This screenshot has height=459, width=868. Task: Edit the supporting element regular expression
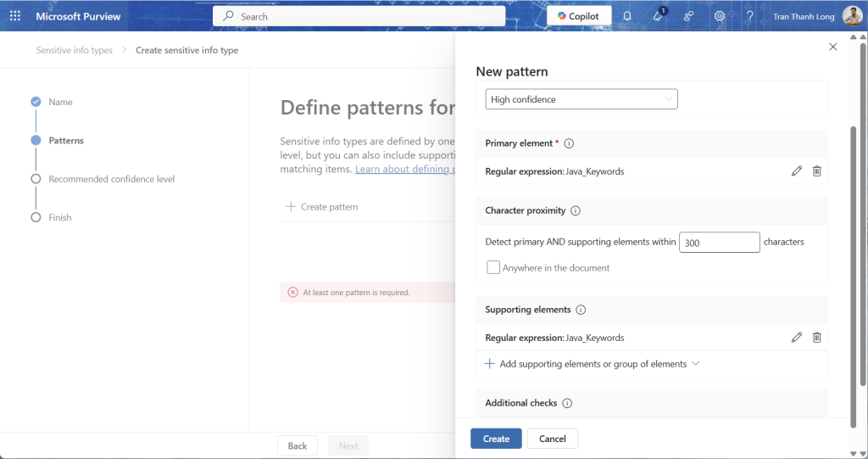[796, 338]
